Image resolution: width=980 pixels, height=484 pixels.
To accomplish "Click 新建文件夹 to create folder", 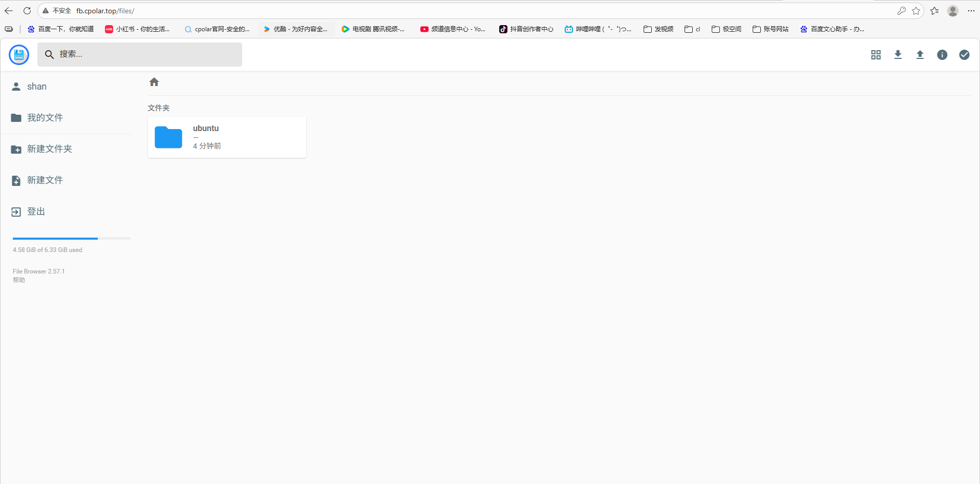I will 49,149.
